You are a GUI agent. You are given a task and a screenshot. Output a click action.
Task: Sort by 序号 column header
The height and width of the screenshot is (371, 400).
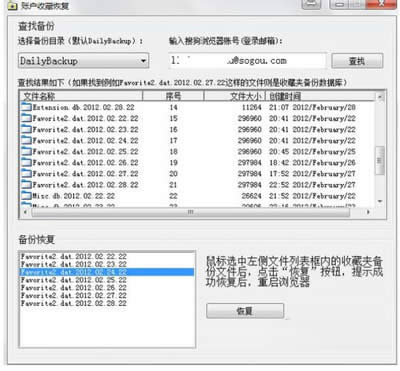[x=173, y=96]
